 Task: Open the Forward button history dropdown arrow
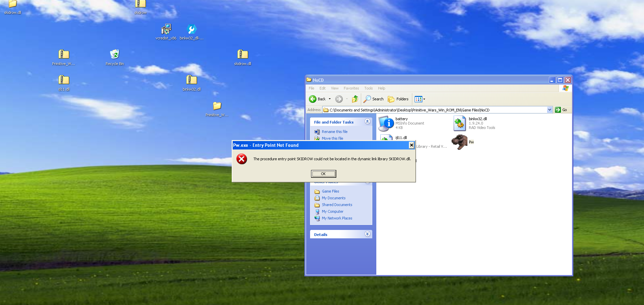coord(347,99)
